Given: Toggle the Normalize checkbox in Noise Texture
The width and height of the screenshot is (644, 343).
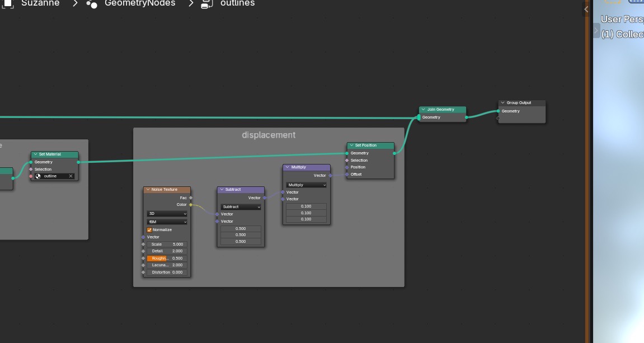Looking at the screenshot, I should pos(149,230).
